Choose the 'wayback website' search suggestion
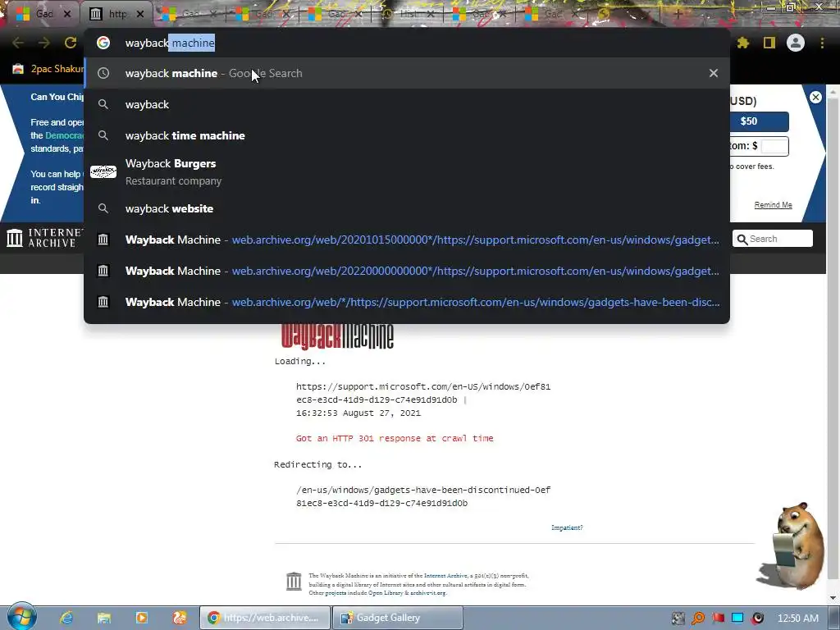The width and height of the screenshot is (840, 630). tap(407, 208)
